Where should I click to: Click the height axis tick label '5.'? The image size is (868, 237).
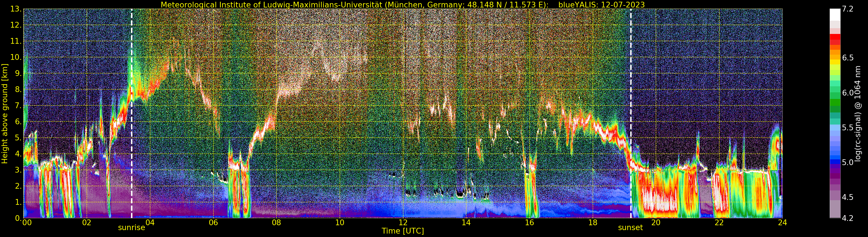pos(18,138)
